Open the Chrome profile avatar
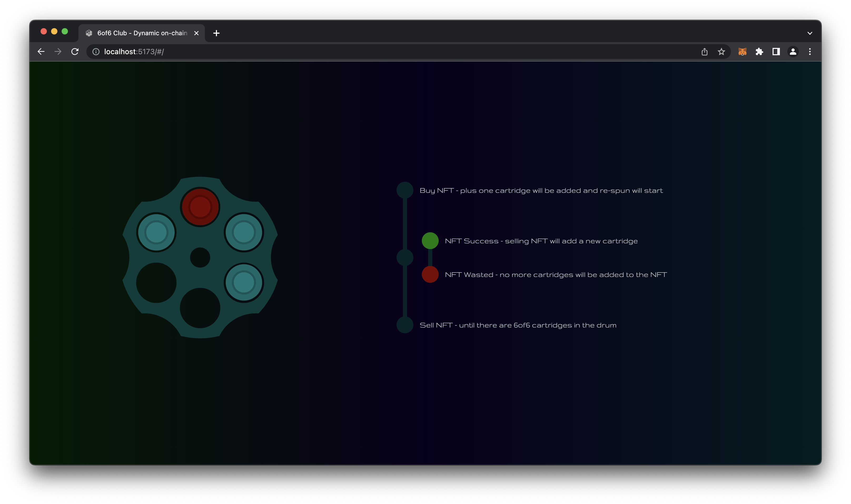 click(x=793, y=52)
